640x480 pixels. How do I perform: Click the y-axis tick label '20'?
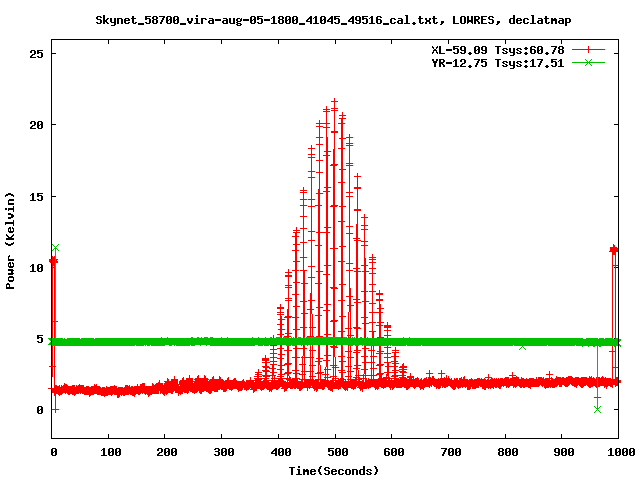(x=36, y=125)
